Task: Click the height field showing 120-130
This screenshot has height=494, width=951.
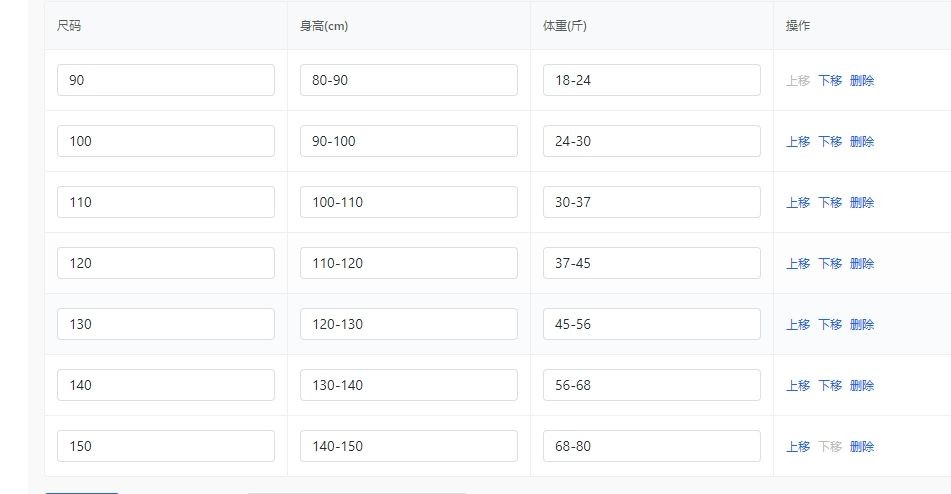Action: (x=408, y=324)
